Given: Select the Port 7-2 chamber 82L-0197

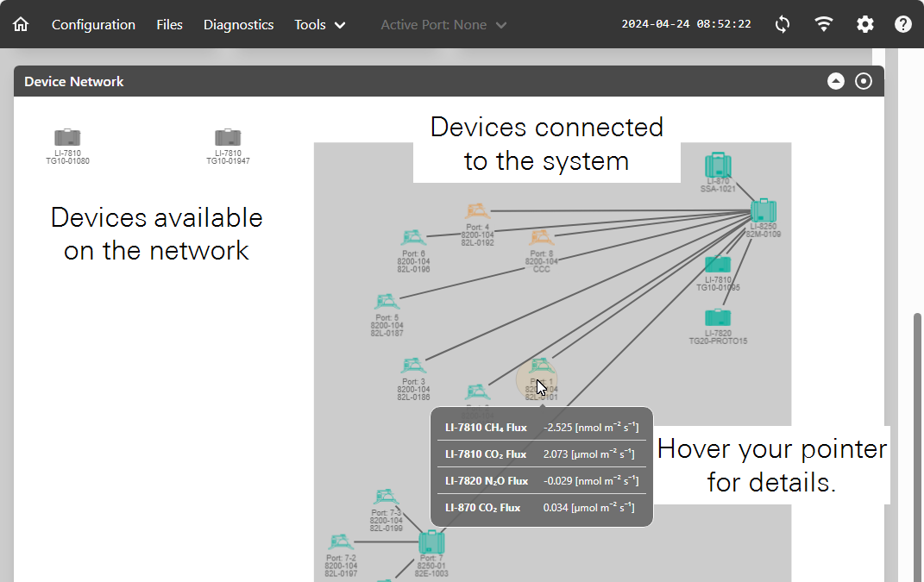Looking at the screenshot, I should click(x=341, y=555).
